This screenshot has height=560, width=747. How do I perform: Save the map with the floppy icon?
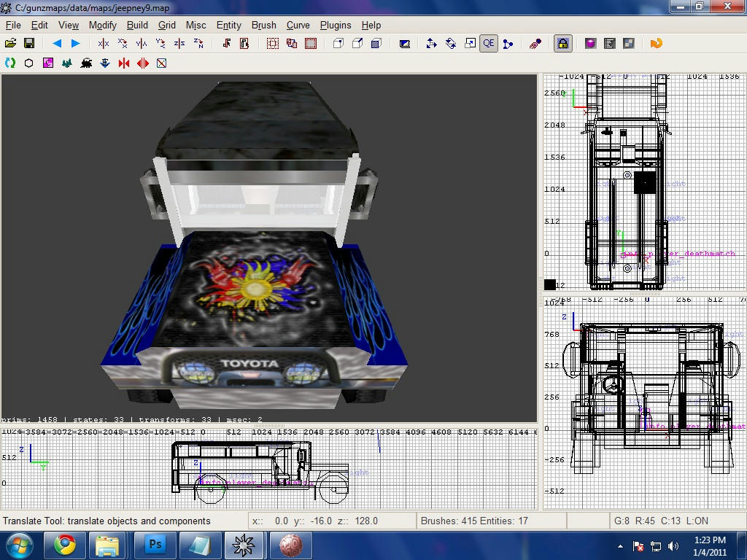coord(29,44)
